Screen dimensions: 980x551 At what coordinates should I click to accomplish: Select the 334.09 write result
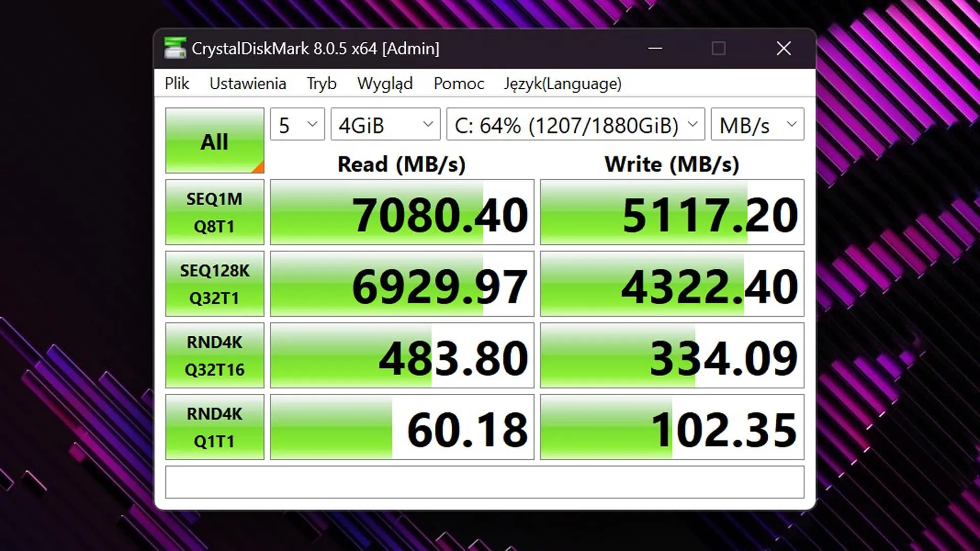click(672, 356)
